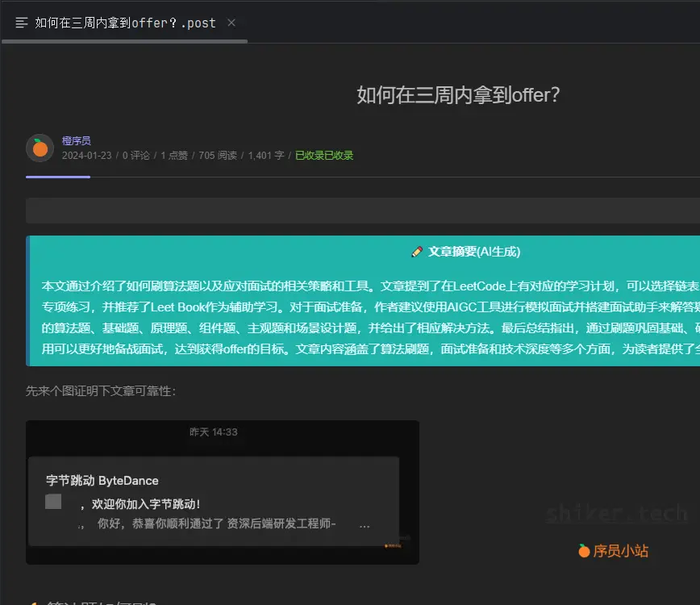Click the 1,401 字 word count
The width and height of the screenshot is (700, 605).
[266, 156]
